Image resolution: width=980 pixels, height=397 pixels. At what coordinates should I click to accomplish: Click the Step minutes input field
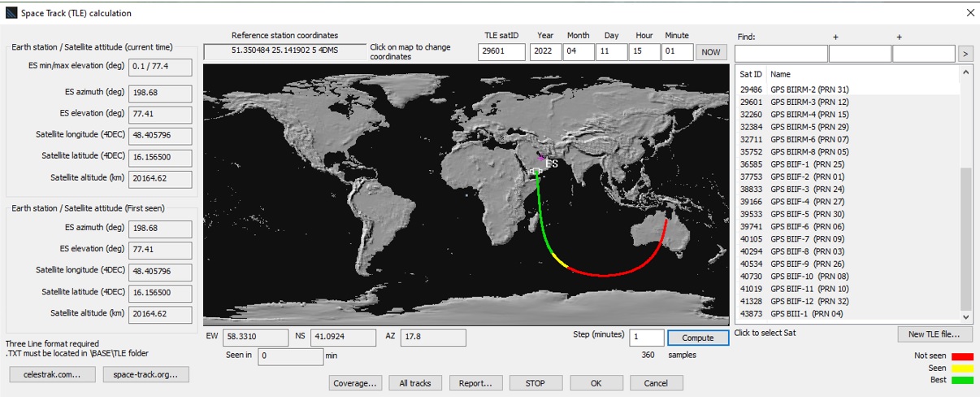pos(646,338)
